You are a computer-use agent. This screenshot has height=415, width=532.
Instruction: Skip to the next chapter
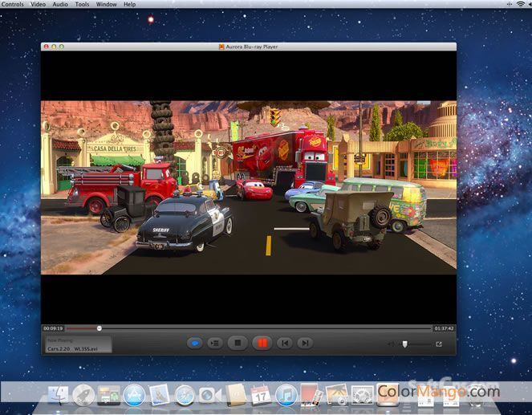point(305,343)
